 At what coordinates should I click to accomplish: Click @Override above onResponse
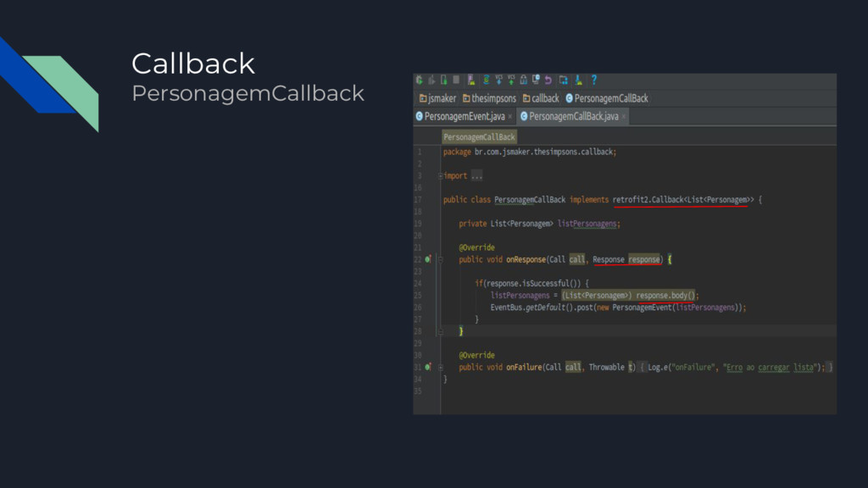[x=476, y=247]
